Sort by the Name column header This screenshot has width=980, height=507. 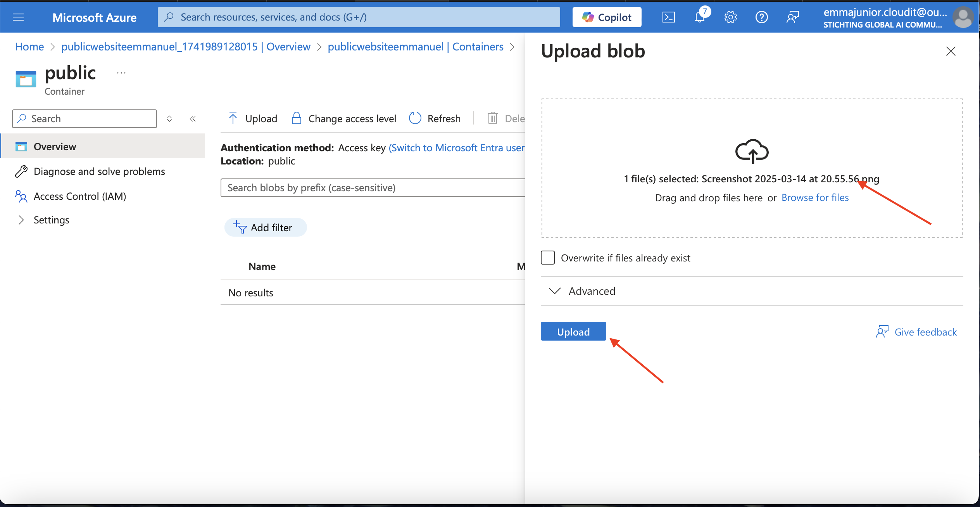(262, 266)
